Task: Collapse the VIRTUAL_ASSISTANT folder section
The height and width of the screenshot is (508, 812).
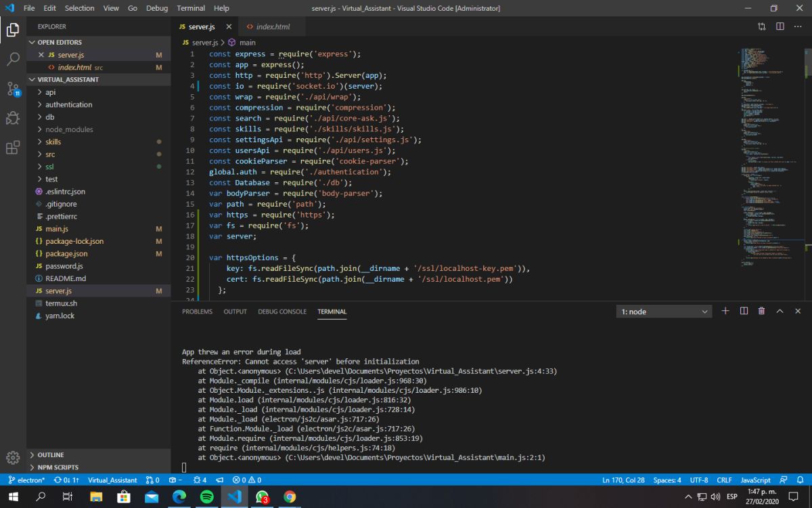Action: tap(98, 79)
